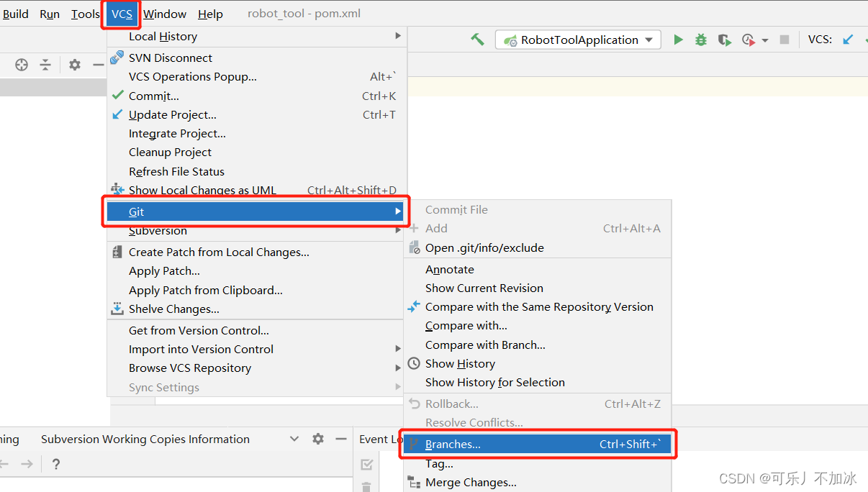Viewport: 868px width, 492px height.
Task: Open the Build menu
Action: 16,14
